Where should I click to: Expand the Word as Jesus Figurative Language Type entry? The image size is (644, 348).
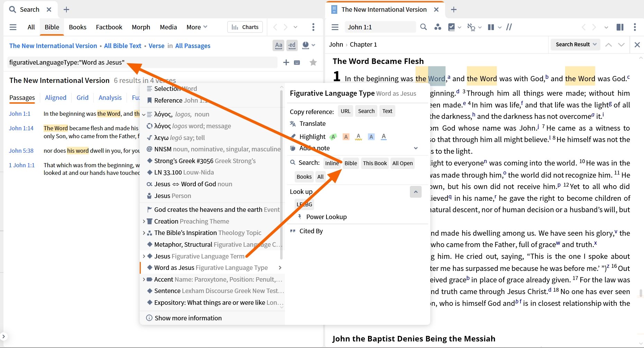coord(280,267)
